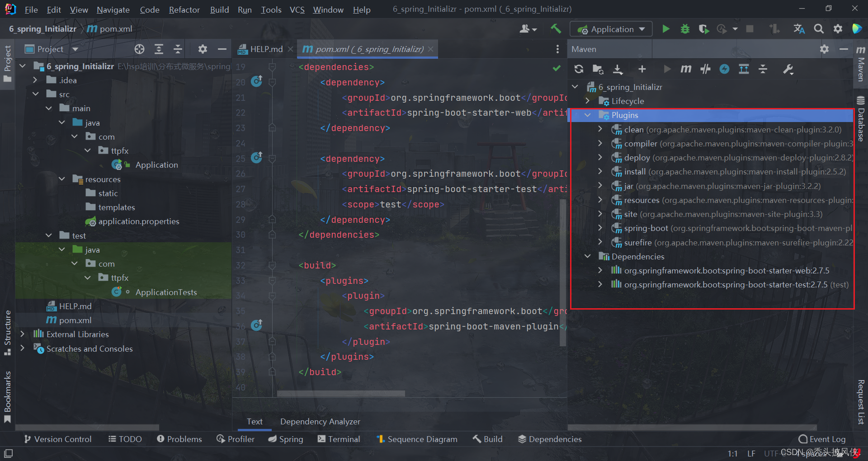Open Maven panel gear options

coord(824,49)
